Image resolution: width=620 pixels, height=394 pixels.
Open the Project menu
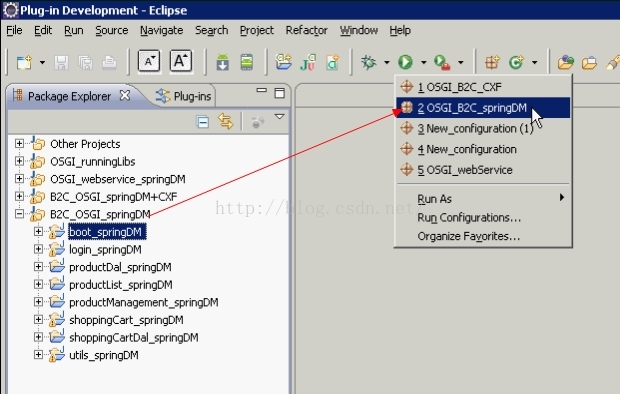(x=257, y=30)
